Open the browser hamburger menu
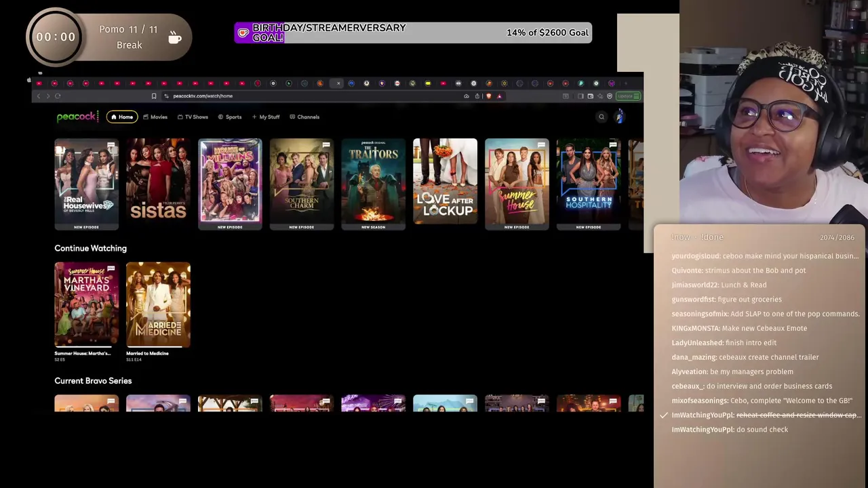 point(636,96)
